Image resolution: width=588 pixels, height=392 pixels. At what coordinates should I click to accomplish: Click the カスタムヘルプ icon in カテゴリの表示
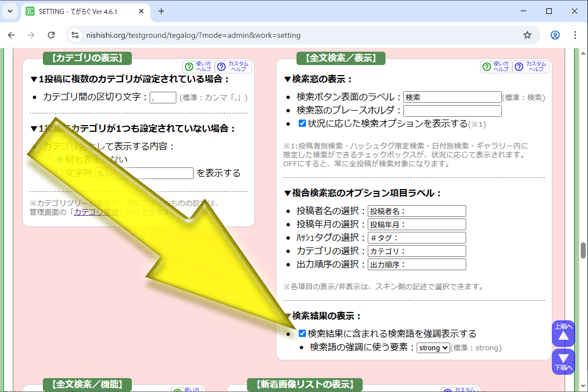click(x=234, y=67)
